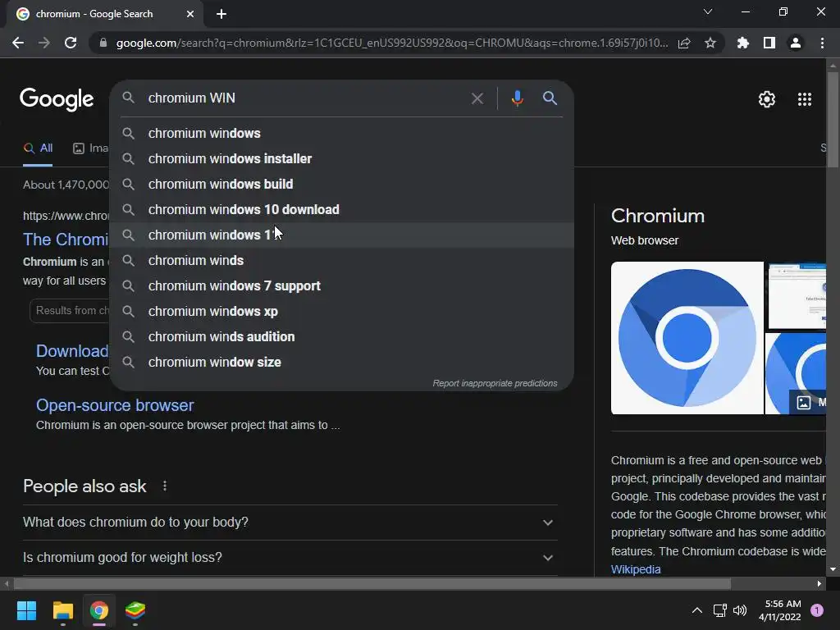Close the chromium - Google Search tab

(x=189, y=14)
